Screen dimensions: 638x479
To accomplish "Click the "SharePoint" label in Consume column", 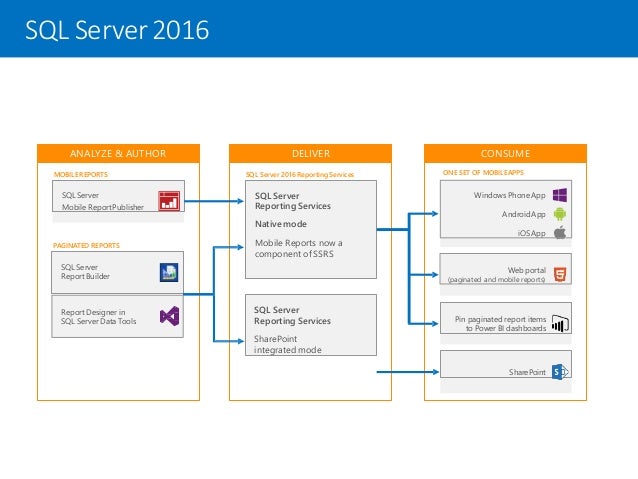I will [527, 372].
